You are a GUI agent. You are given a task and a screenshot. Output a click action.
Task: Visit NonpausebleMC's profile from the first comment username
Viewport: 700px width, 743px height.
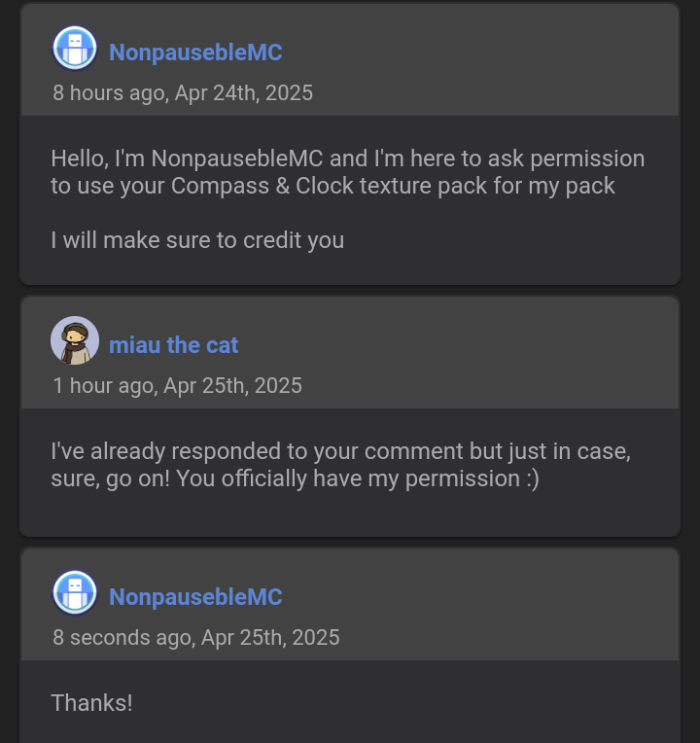coord(195,53)
